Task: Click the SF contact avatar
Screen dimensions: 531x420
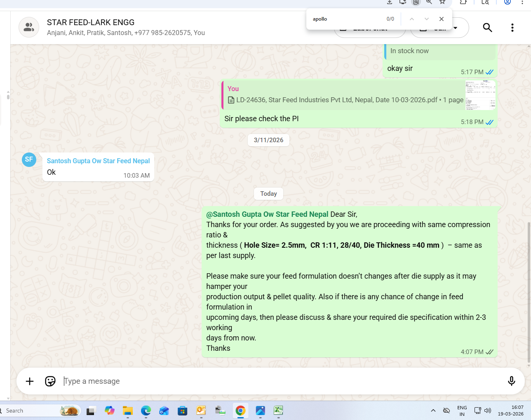Action: [x=29, y=160]
